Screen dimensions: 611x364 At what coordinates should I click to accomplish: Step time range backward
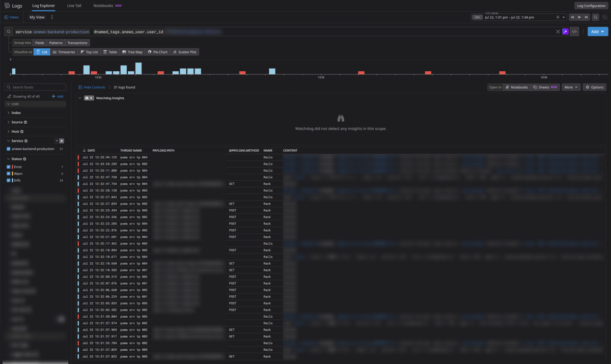[x=572, y=17]
